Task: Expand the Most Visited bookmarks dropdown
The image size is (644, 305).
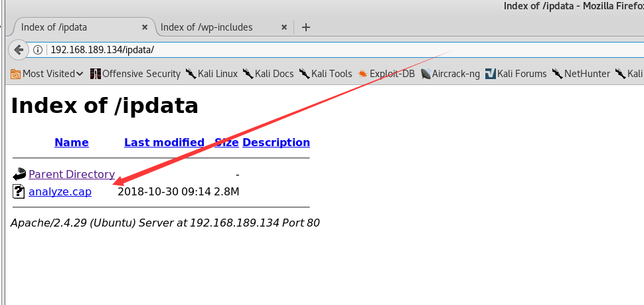Action: [47, 74]
